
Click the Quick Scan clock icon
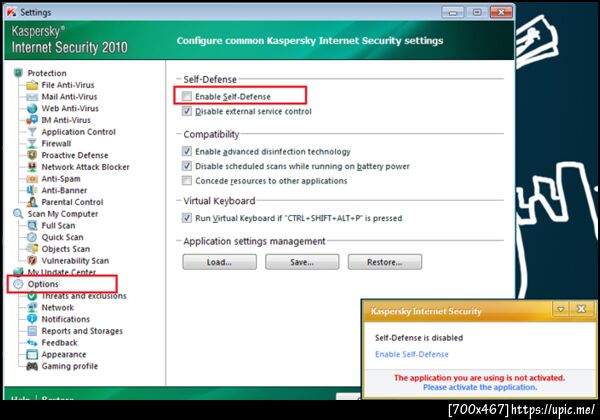(x=32, y=237)
